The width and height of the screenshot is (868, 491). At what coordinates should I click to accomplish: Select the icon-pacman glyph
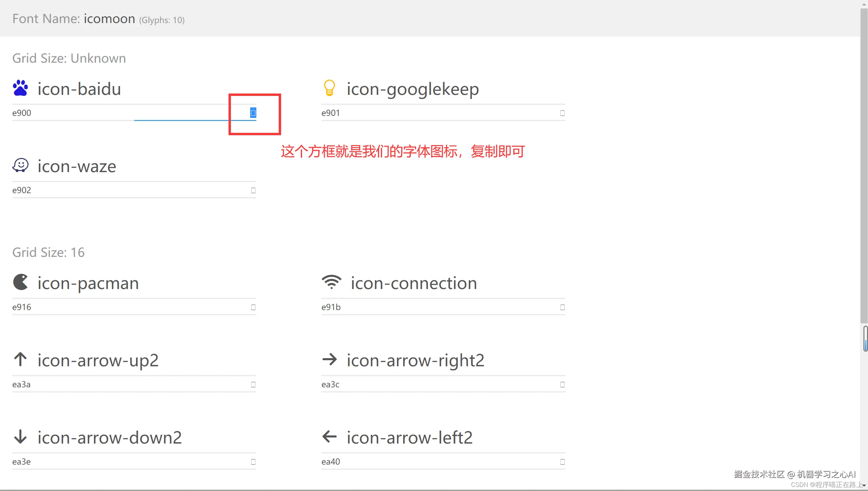[x=20, y=282]
